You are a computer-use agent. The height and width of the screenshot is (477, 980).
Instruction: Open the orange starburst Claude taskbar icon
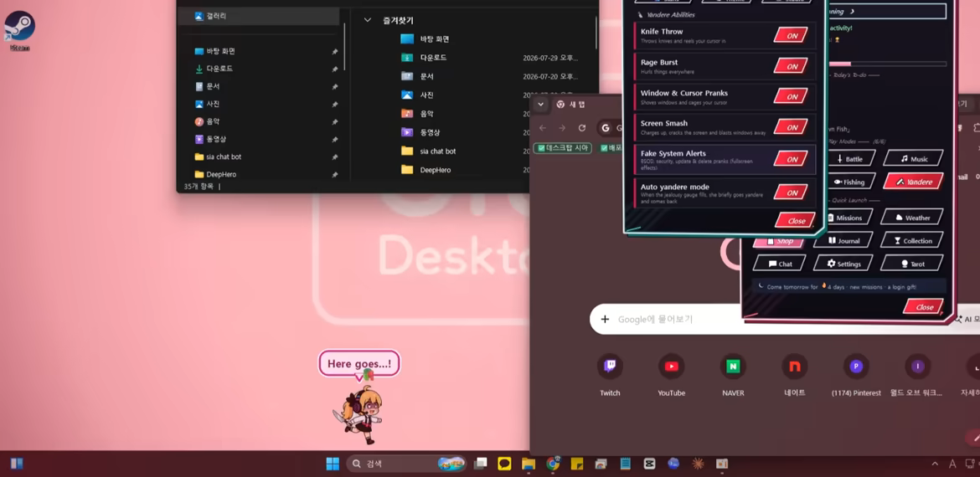698,464
